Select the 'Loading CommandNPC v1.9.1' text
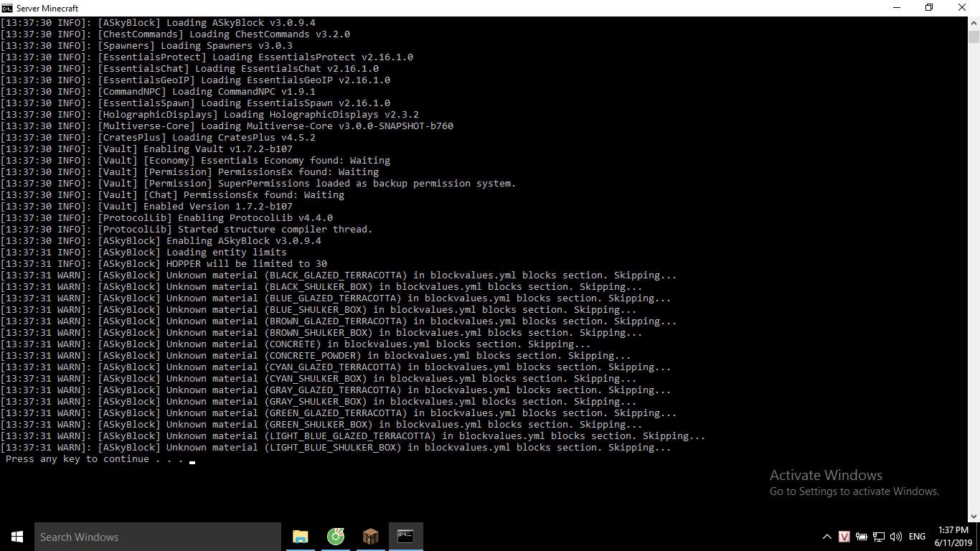Viewport: 980px width, 551px height. pos(244,92)
